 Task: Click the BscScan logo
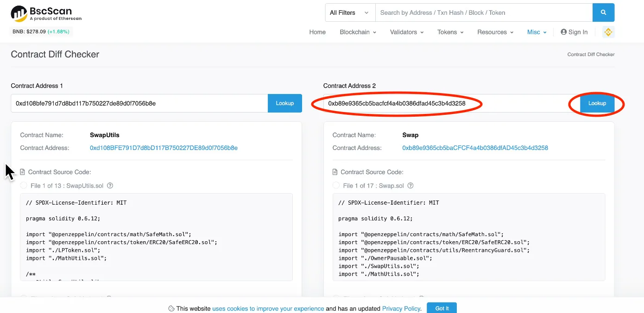point(46,13)
